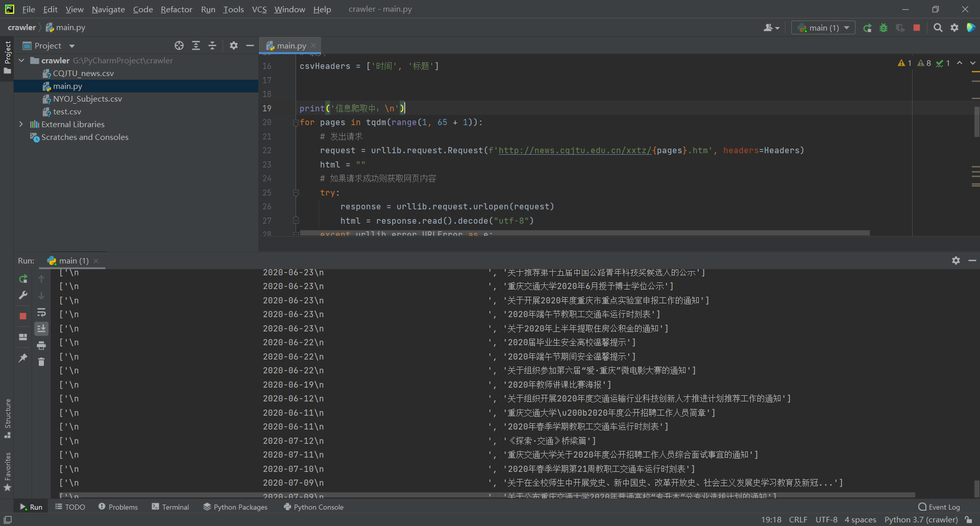Close the main.py editor tab
This screenshot has width=980, height=526.
(313, 46)
